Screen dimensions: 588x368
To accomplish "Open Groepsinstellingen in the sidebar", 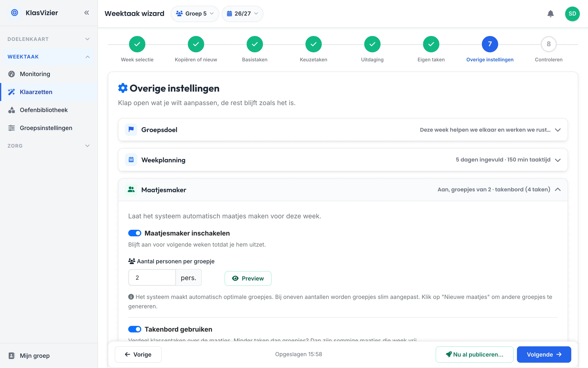I will click(49, 128).
